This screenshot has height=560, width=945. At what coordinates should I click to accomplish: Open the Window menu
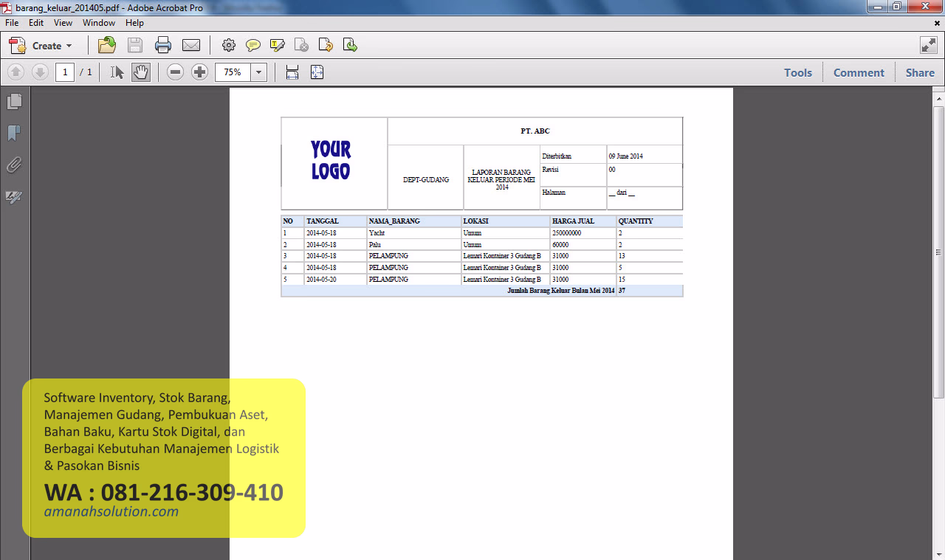click(99, 23)
